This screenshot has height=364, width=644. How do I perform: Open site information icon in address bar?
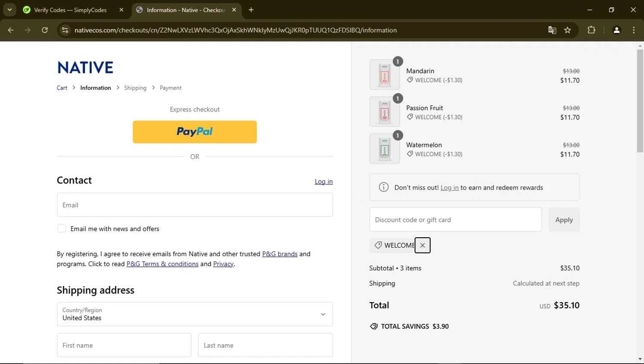(65, 30)
